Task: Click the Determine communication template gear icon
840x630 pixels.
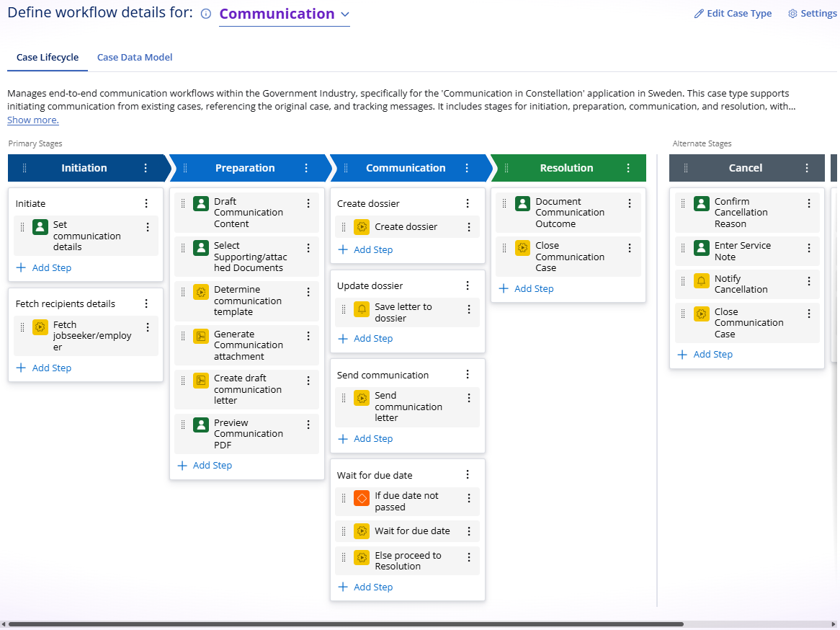Action: (201, 292)
